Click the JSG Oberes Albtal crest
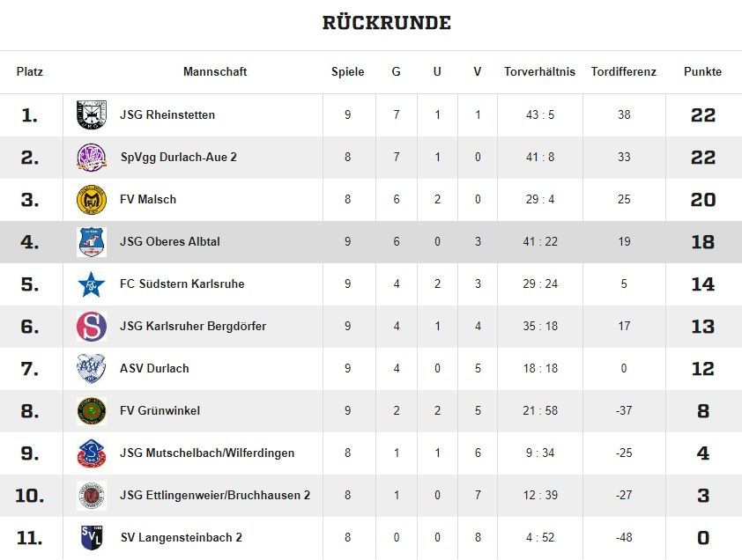Screen dimensions: 742x560 coord(92,241)
